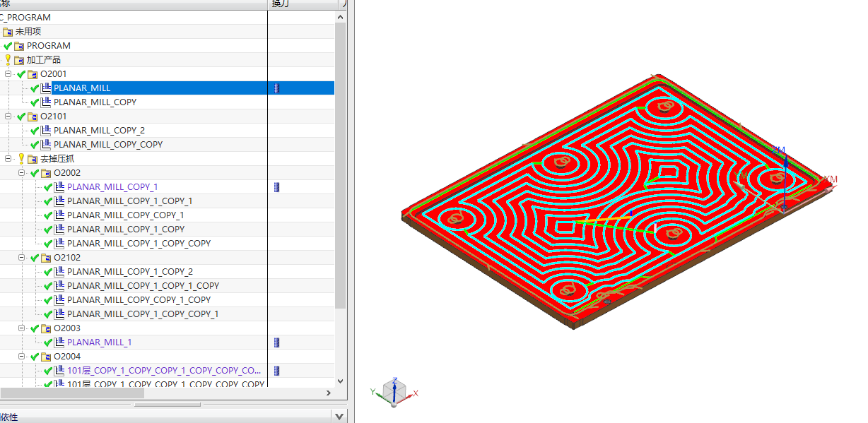This screenshot has width=868, height=423.
Task: Click the yellow warning status icon of 去掉压抓
Action: pyautogui.click(x=21, y=159)
